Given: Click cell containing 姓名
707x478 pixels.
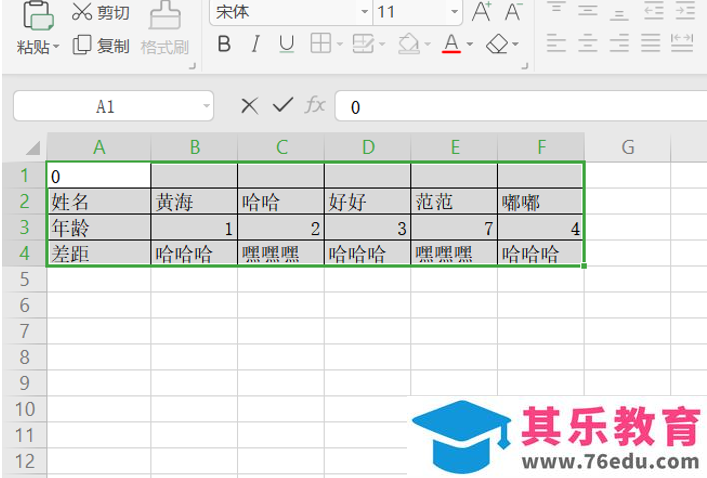Looking at the screenshot, I should 99,202.
